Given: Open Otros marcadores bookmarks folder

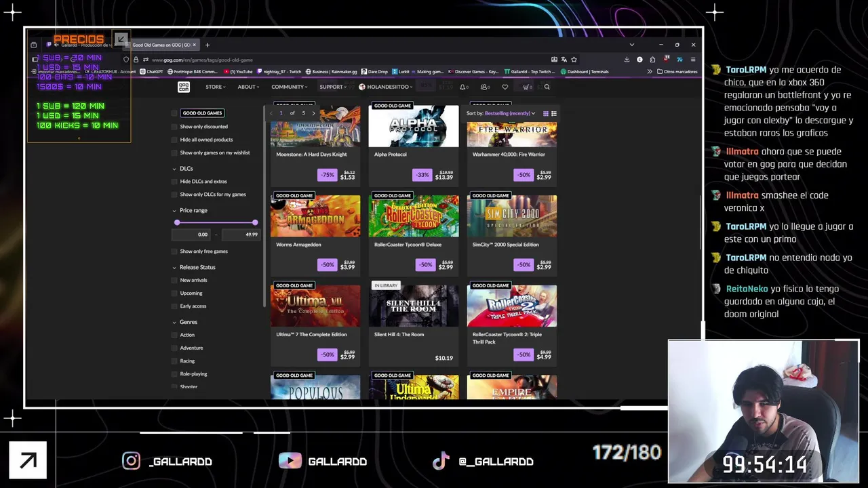Looking at the screenshot, I should [677, 71].
